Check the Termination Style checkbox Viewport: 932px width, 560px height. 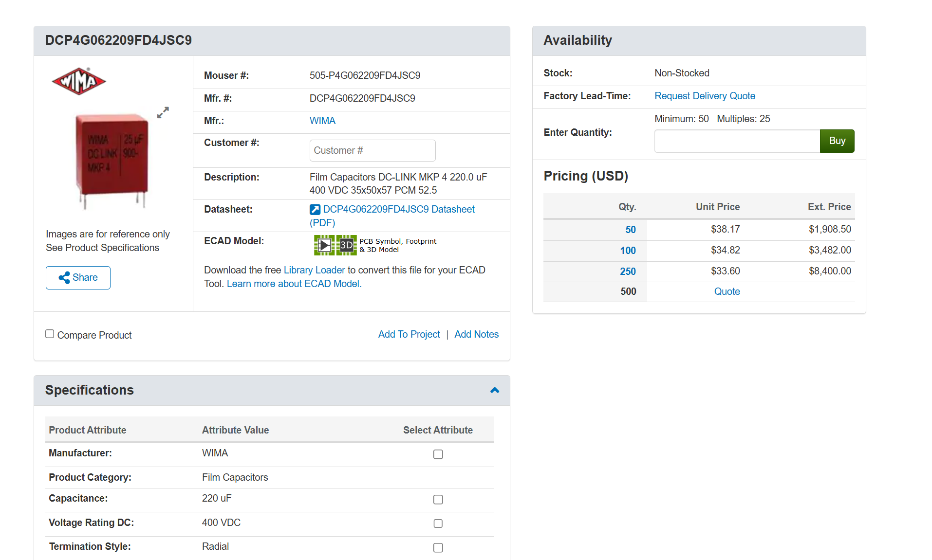click(438, 548)
